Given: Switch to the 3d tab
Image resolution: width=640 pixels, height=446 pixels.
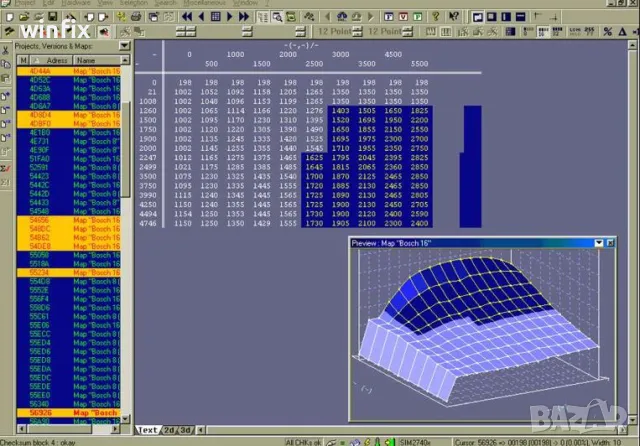Looking at the screenshot, I should click(x=185, y=430).
